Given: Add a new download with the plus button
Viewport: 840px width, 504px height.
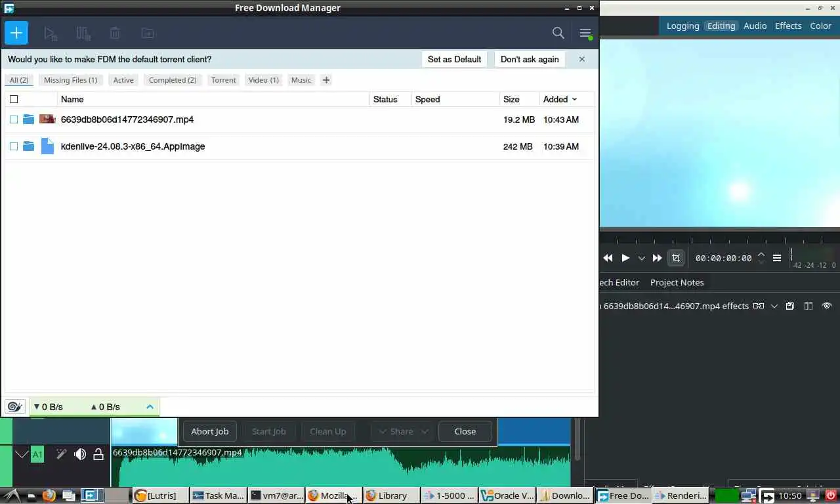Looking at the screenshot, I should tap(16, 33).
